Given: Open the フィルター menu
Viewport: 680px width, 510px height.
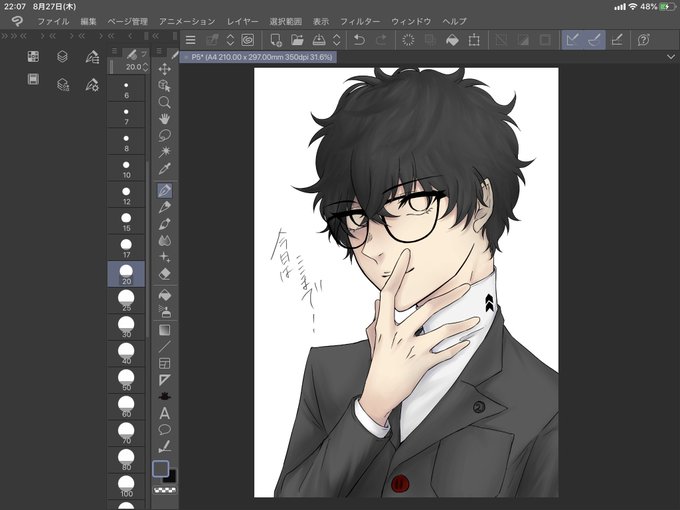Looking at the screenshot, I should coord(360,21).
